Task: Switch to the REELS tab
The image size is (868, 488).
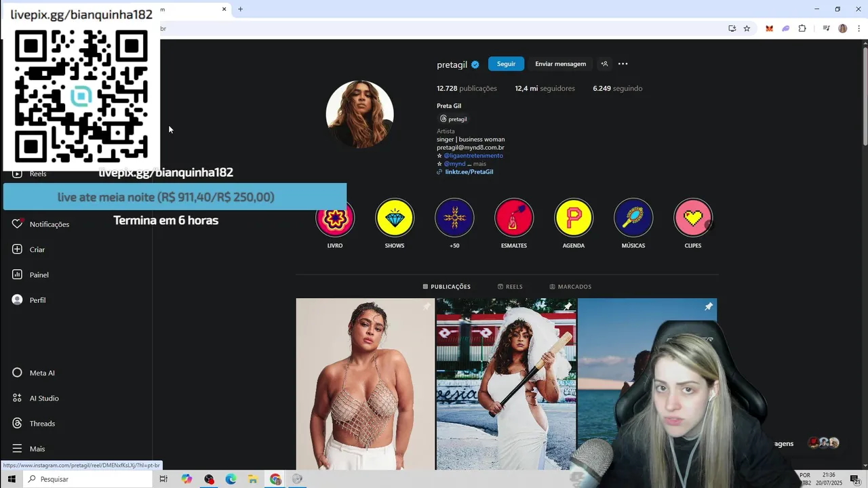Action: coord(510,287)
